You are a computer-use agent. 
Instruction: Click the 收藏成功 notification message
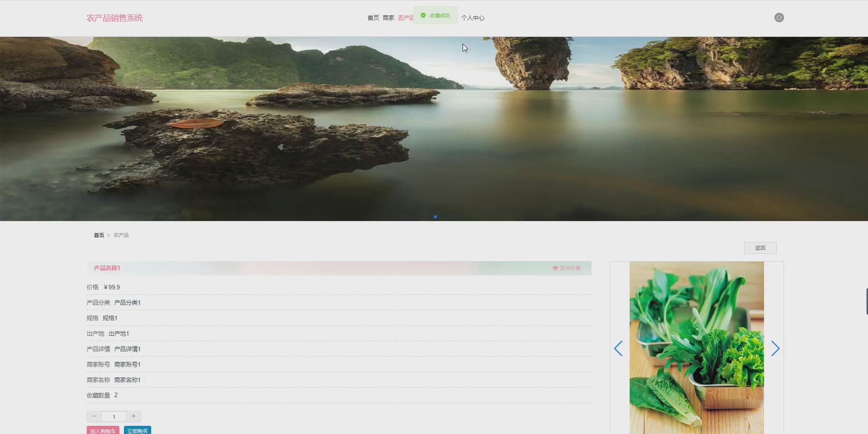click(435, 15)
